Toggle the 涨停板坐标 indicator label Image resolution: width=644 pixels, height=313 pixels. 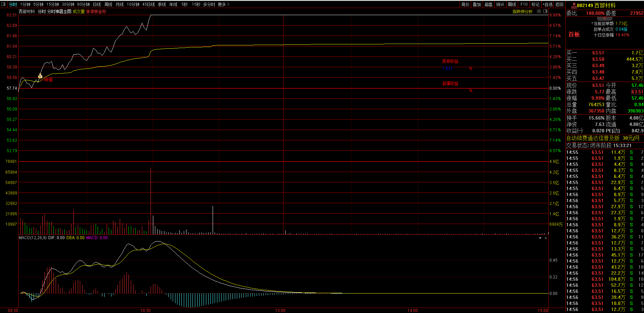click(96, 11)
